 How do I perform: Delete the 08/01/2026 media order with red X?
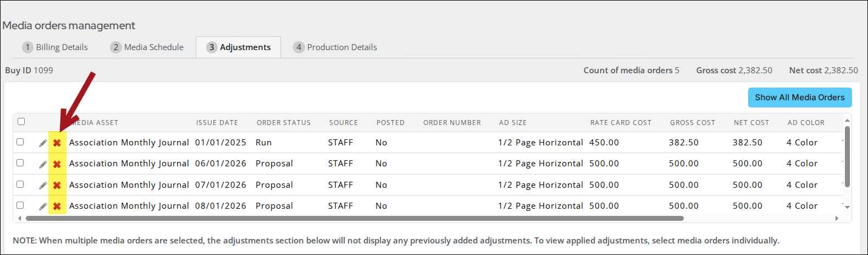57,207
